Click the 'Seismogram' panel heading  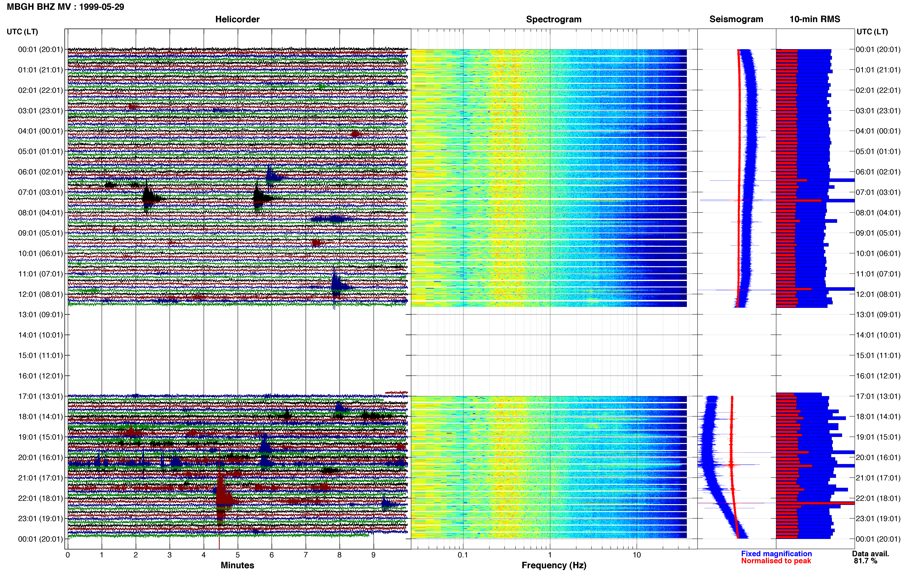coord(736,20)
